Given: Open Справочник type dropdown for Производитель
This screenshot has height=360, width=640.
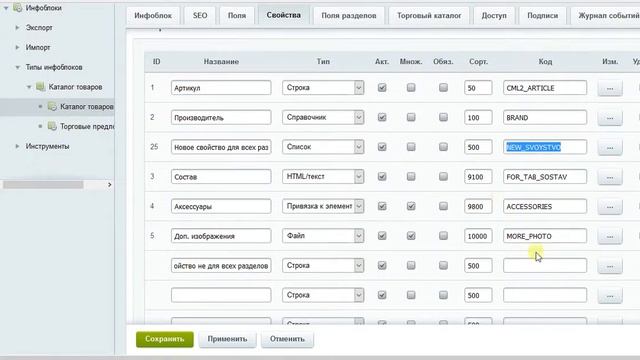Looking at the screenshot, I should pos(323,117).
